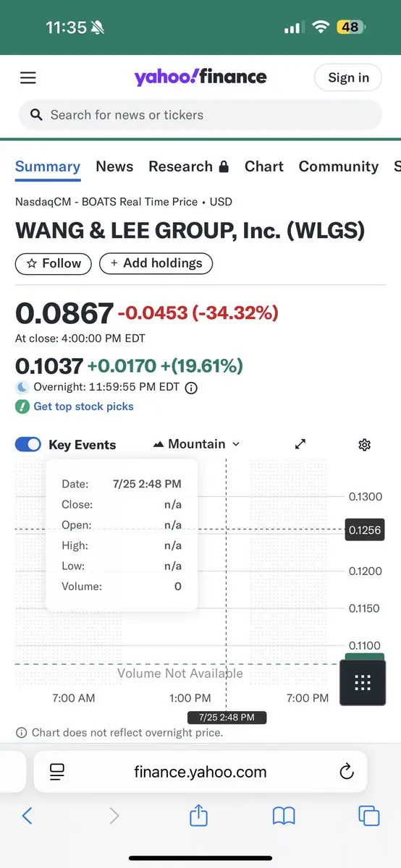Tap the Sign in button
This screenshot has width=401, height=868.
pyautogui.click(x=348, y=77)
